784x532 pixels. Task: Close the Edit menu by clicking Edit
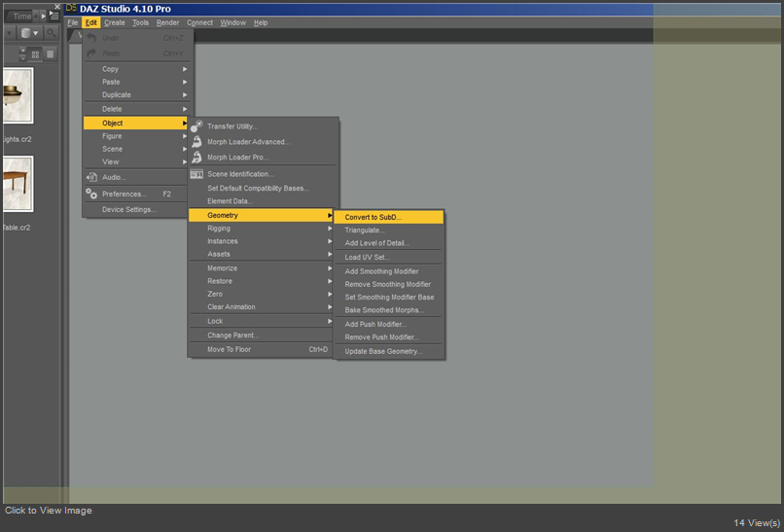point(91,22)
